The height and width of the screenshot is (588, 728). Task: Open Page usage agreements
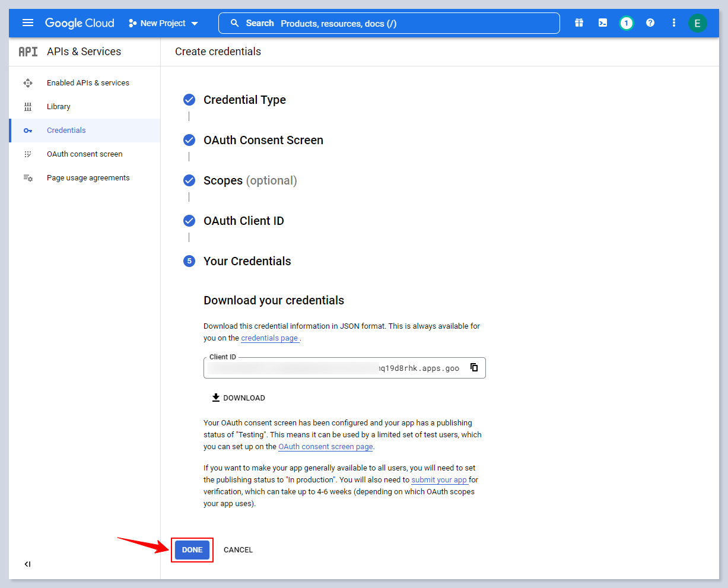(x=85, y=178)
